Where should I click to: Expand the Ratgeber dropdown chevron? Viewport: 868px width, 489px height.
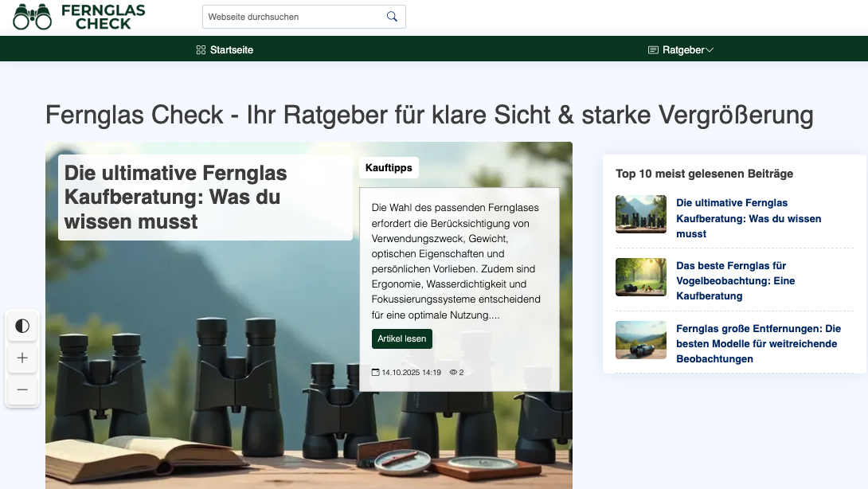(710, 49)
